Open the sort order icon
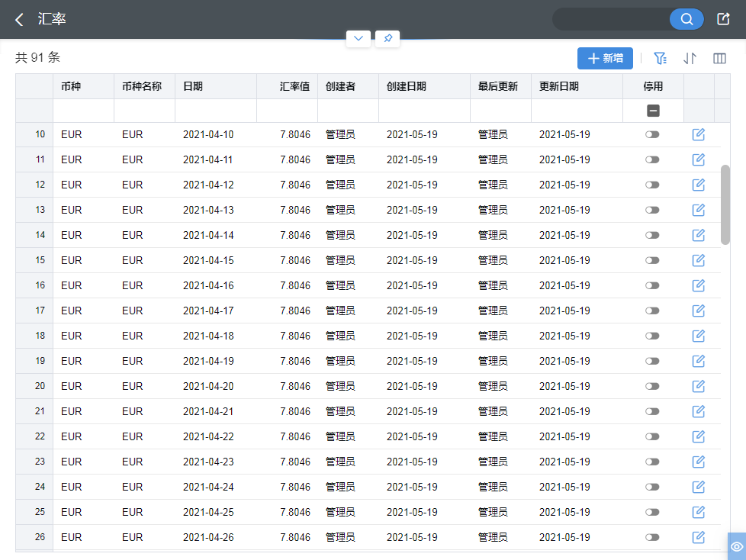The width and height of the screenshot is (746, 560). click(x=690, y=58)
